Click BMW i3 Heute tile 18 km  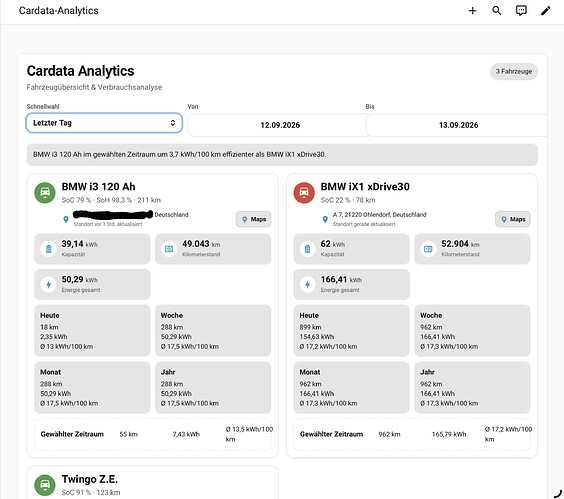(x=92, y=331)
